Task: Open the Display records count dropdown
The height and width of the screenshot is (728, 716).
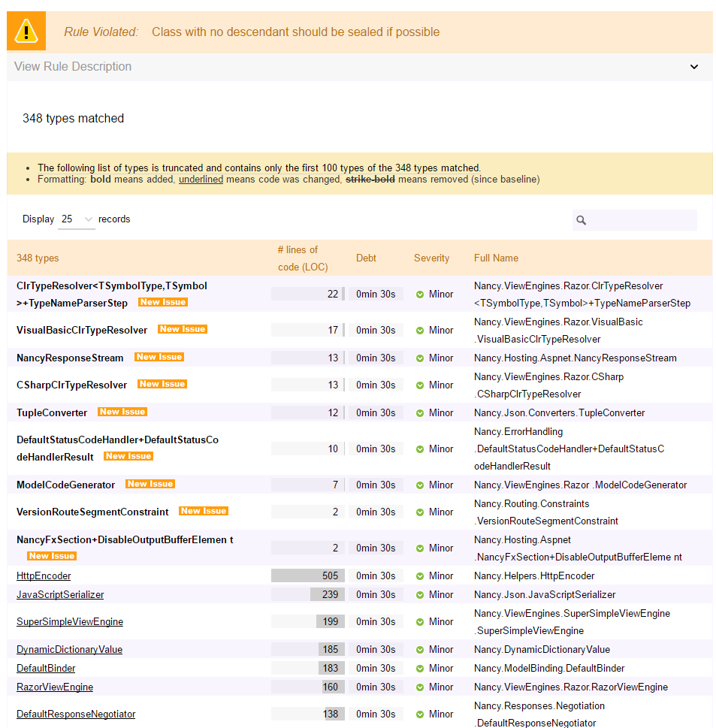Action: pyautogui.click(x=77, y=219)
